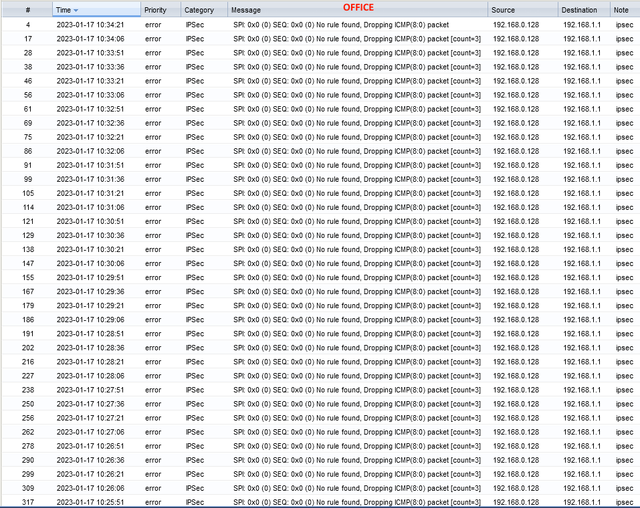Select timestamp 2023-01-17 10:30:06
Screen dimensions: 640x508
(x=90, y=264)
